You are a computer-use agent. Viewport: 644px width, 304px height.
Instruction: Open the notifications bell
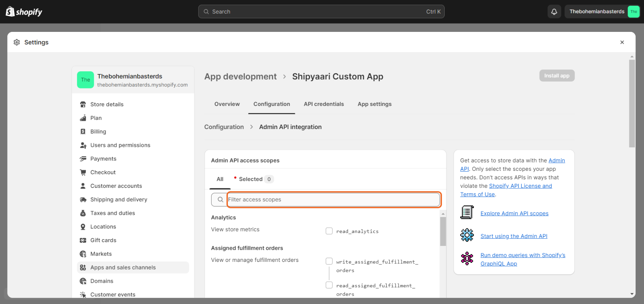point(554,12)
